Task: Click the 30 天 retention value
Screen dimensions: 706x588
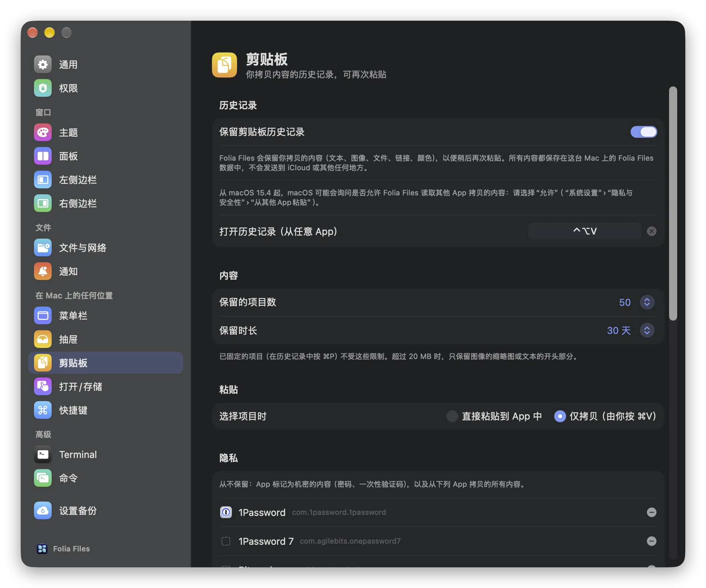Action: (x=619, y=331)
